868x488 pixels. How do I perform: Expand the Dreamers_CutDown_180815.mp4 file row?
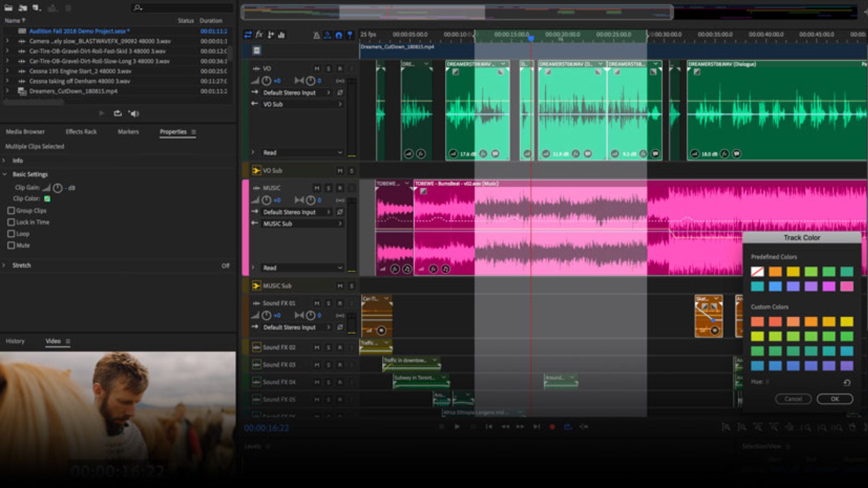tap(7, 91)
